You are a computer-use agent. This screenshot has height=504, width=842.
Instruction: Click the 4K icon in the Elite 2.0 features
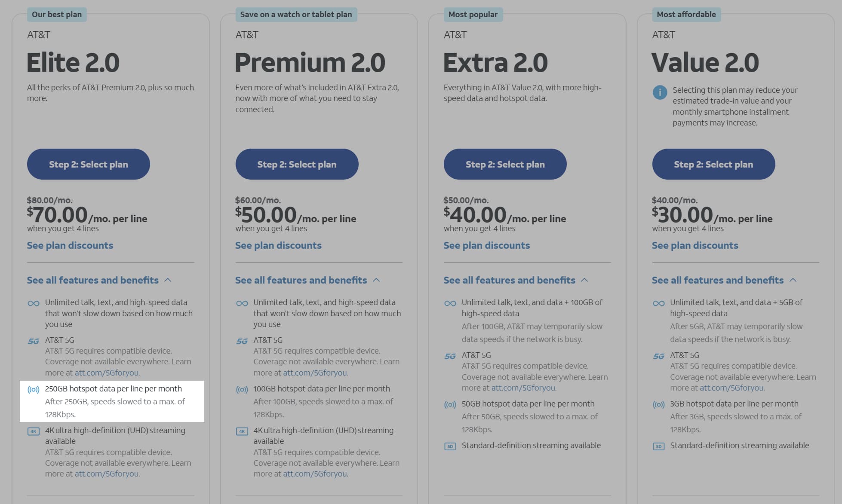(x=34, y=431)
